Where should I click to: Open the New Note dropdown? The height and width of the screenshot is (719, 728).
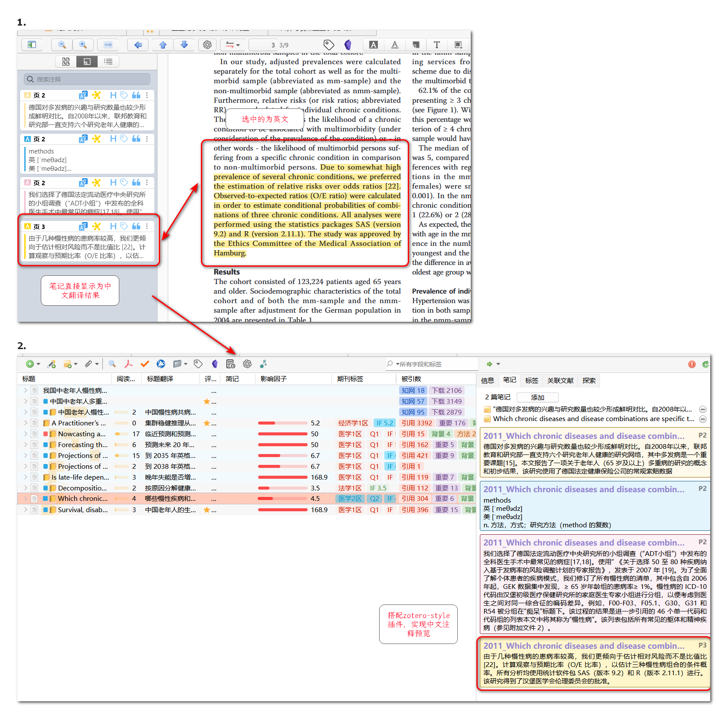[x=70, y=364]
